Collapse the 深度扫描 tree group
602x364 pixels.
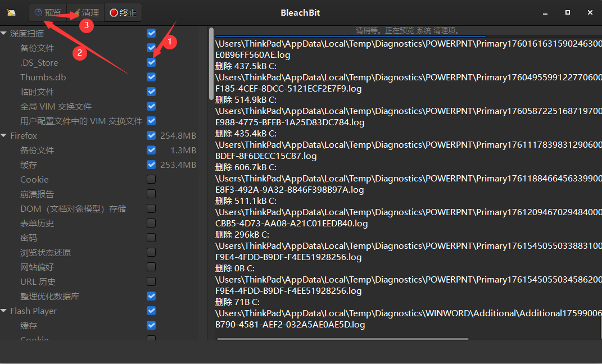point(4,33)
